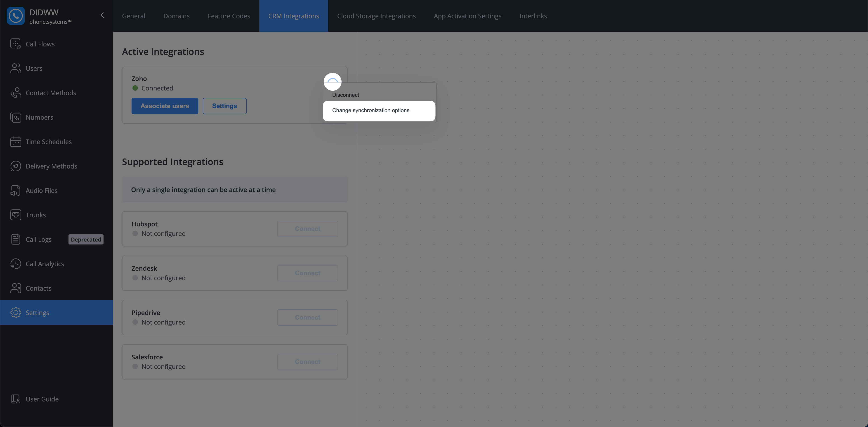868x427 pixels.
Task: Switch to the Domains tab
Action: 176,16
